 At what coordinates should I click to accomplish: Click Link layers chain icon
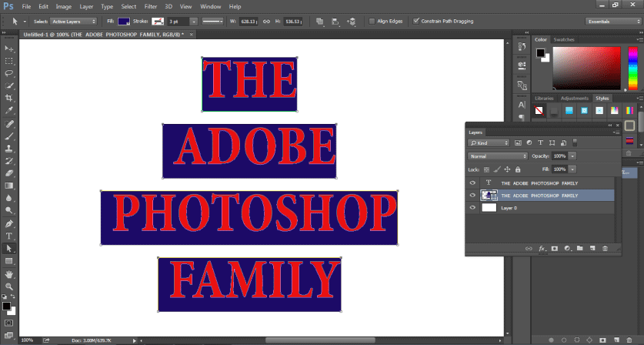pyautogui.click(x=529, y=249)
